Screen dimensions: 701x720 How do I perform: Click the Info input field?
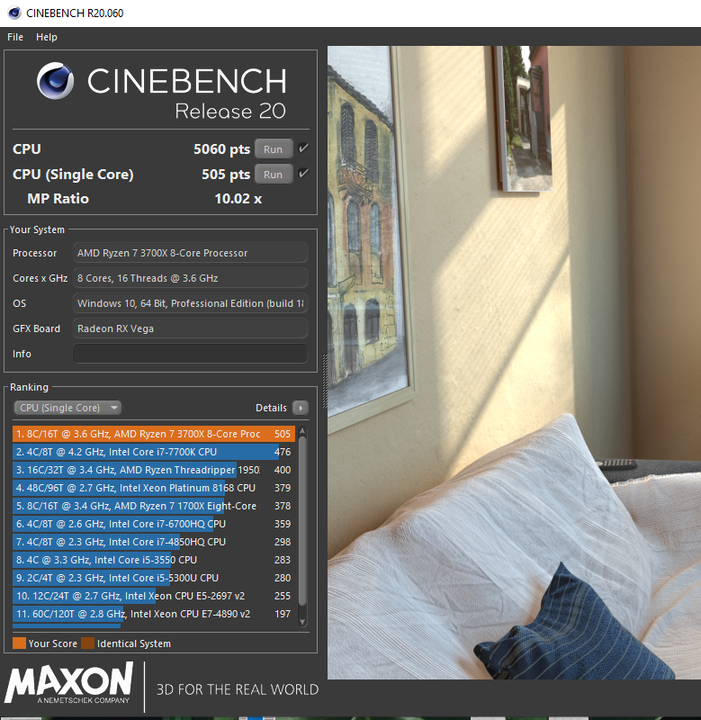tap(190, 354)
